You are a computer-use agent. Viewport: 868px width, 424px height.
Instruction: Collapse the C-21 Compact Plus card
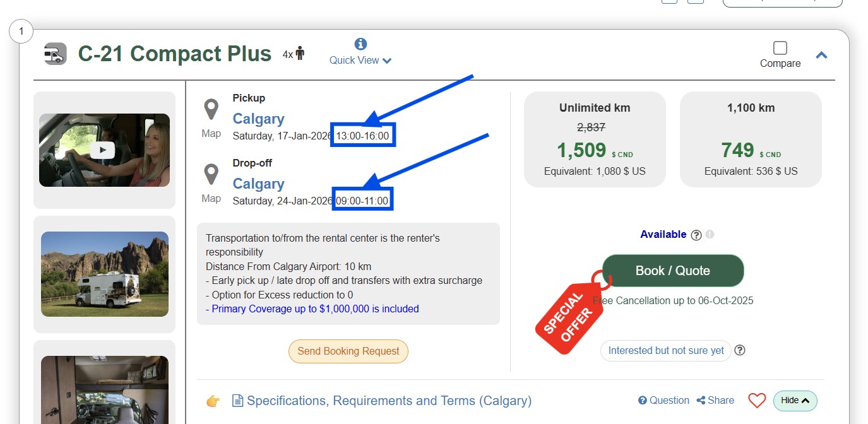pos(821,56)
